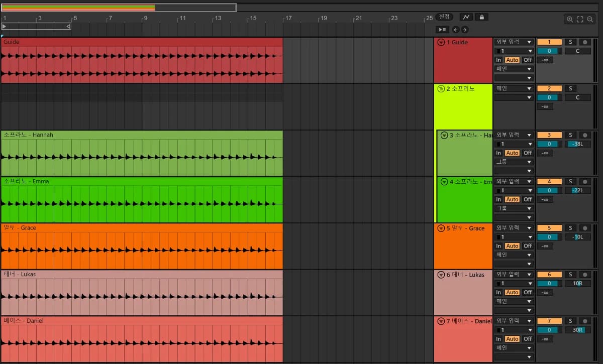The width and height of the screenshot is (603, 364).
Task: Toggle the track activator 7 on Daniel
Action: 549,321
